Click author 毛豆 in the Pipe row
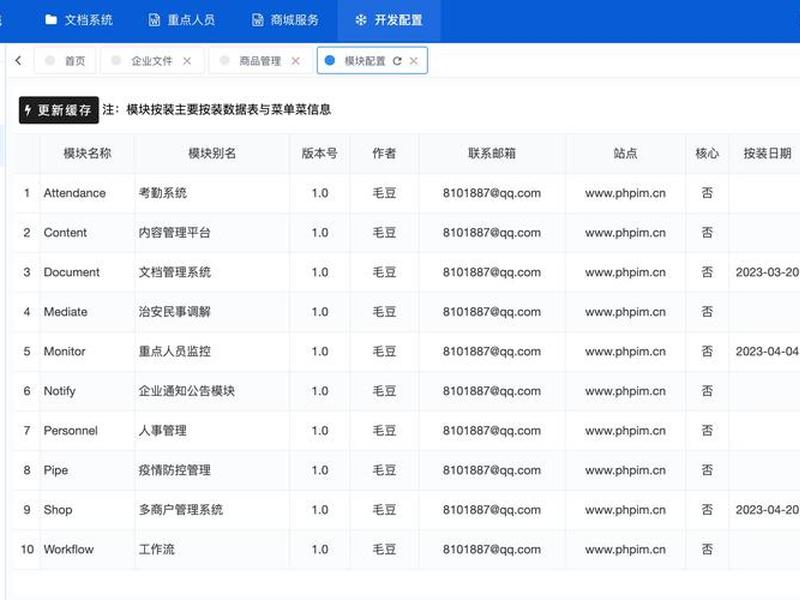The height and width of the screenshot is (600, 800). (x=384, y=470)
